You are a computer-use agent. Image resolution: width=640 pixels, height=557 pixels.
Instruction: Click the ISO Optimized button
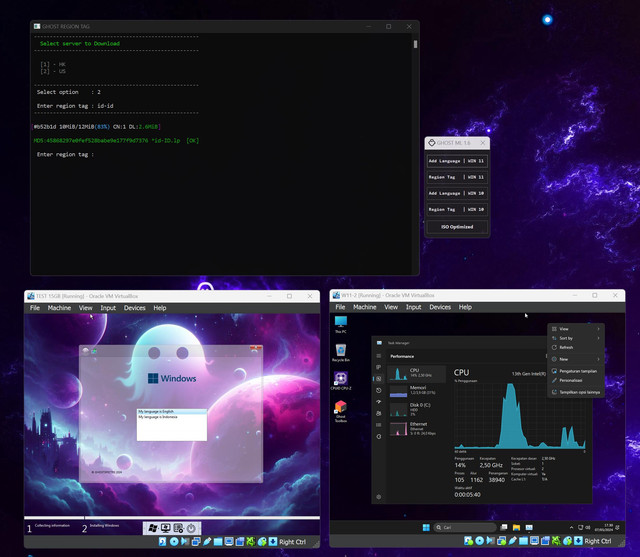[x=457, y=227]
